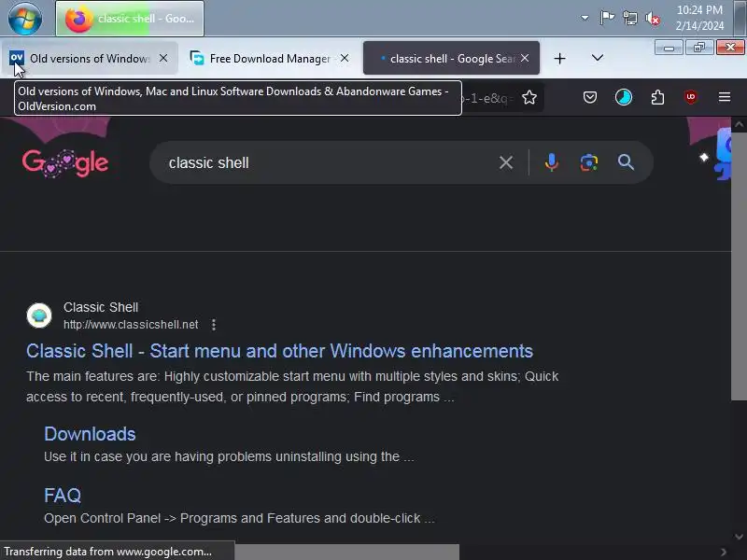
Task: Open Firefox hamburger application menu
Action: (725, 97)
